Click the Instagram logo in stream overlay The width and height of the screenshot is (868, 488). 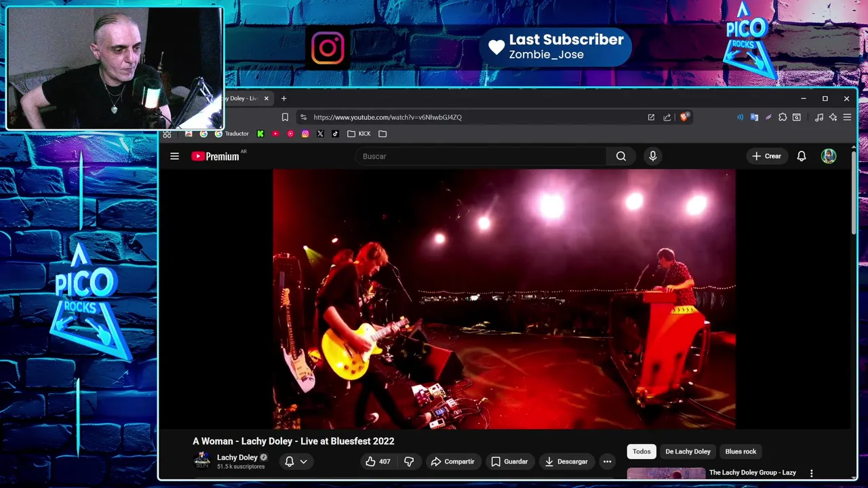pyautogui.click(x=328, y=48)
